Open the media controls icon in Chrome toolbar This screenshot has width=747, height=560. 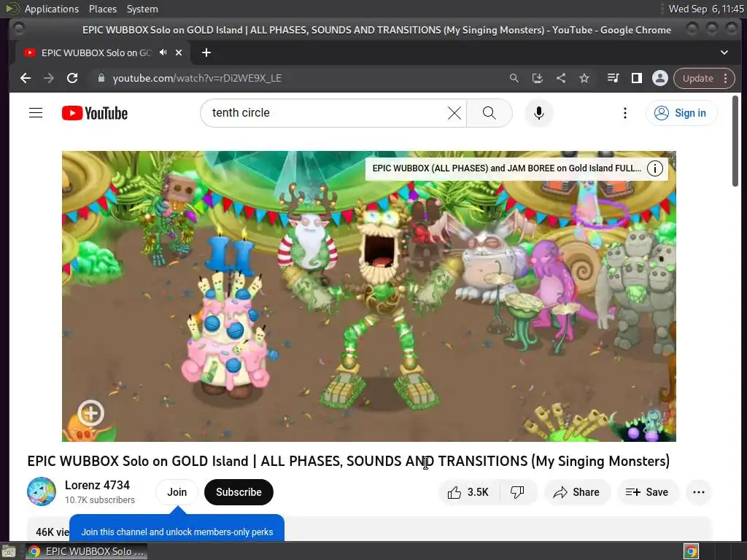pos(613,78)
